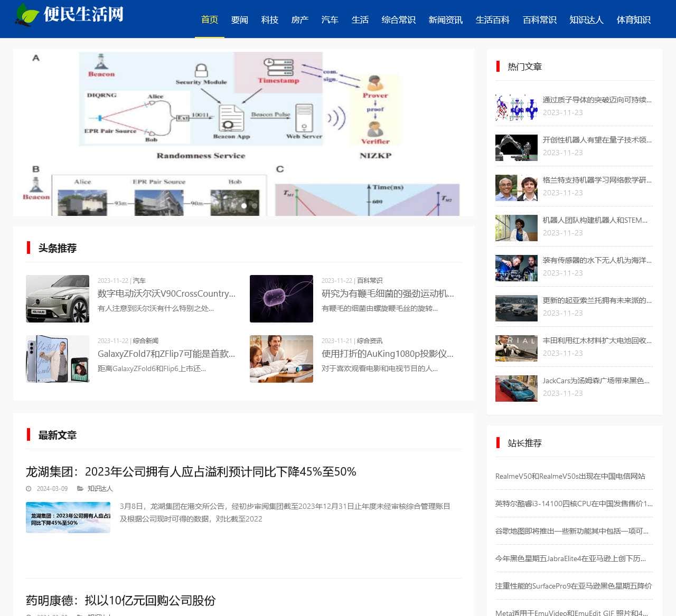Click the 综合资讯 tag on projector article
This screenshot has height=616, width=676.
370,341
